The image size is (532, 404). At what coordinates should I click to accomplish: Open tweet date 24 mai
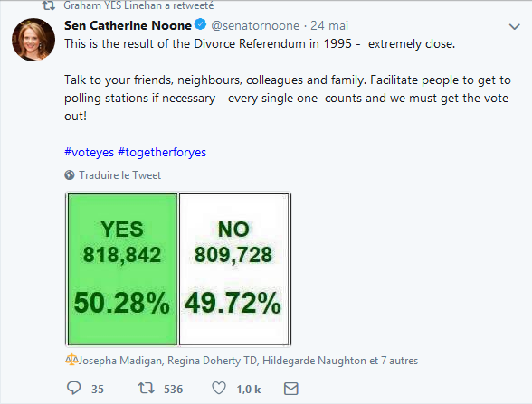click(329, 25)
